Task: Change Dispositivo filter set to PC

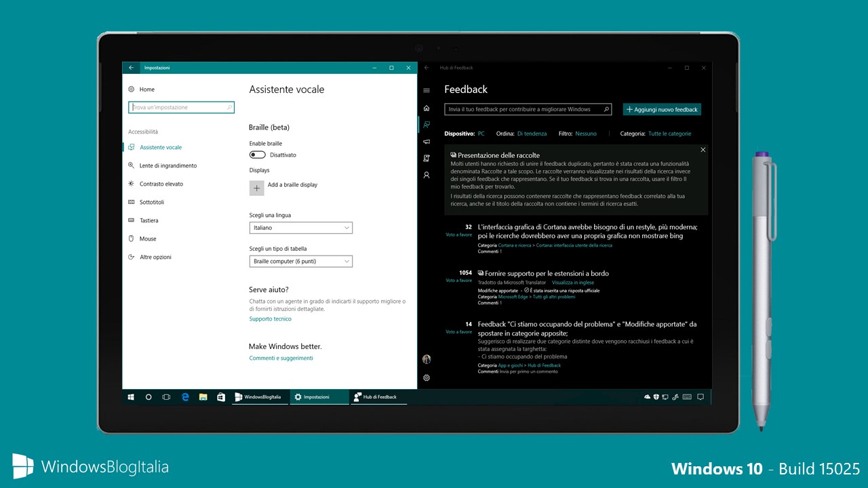Action: click(x=481, y=134)
